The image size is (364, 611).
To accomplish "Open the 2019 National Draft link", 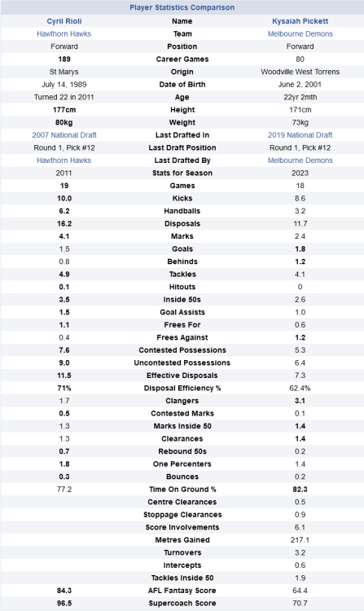I will [x=300, y=134].
